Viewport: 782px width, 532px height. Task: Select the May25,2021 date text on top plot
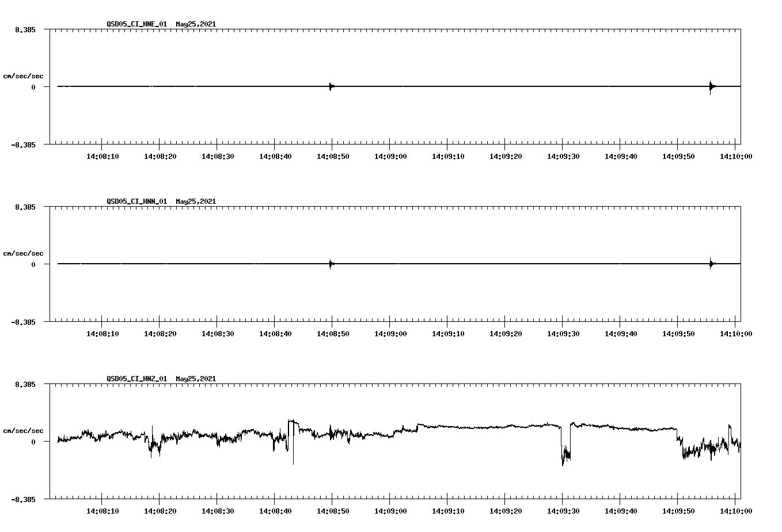pos(196,24)
